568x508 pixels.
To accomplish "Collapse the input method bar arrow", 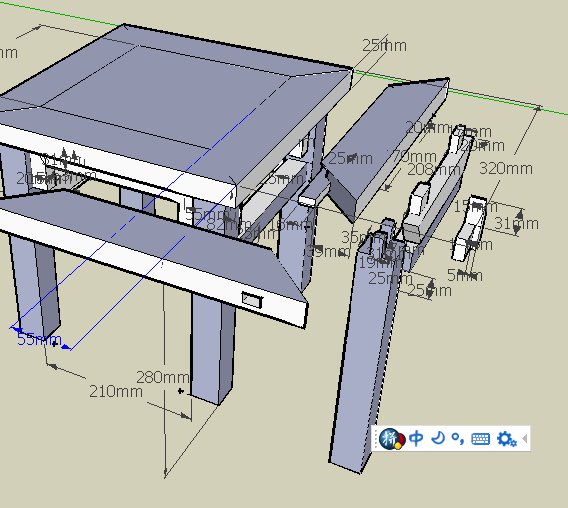I will click(x=525, y=438).
